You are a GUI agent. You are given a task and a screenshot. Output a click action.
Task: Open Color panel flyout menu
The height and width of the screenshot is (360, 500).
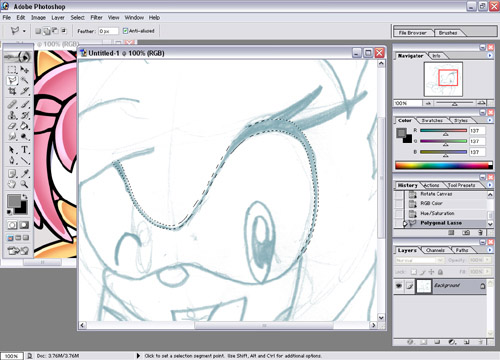click(490, 120)
